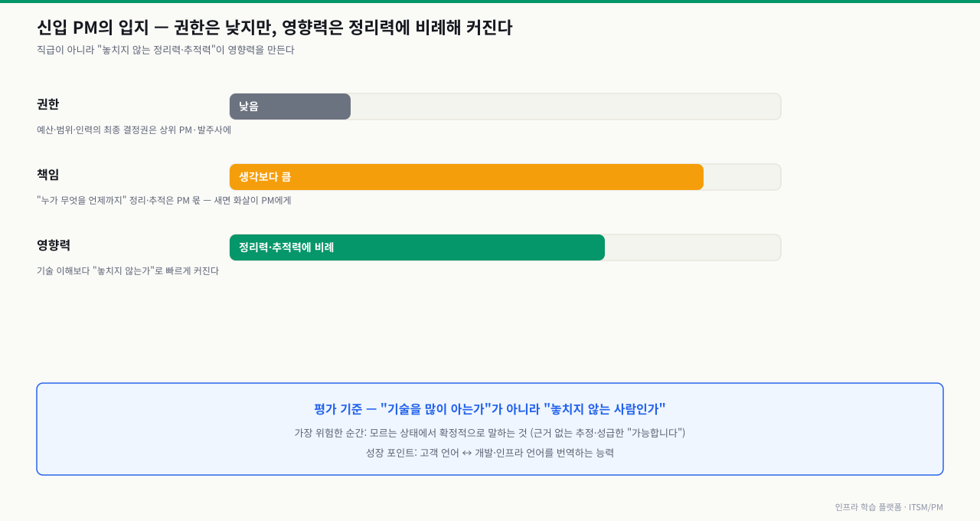Screen dimensions: 980x521
Task: Click the blue heading 평가 기준
Action: click(490, 409)
